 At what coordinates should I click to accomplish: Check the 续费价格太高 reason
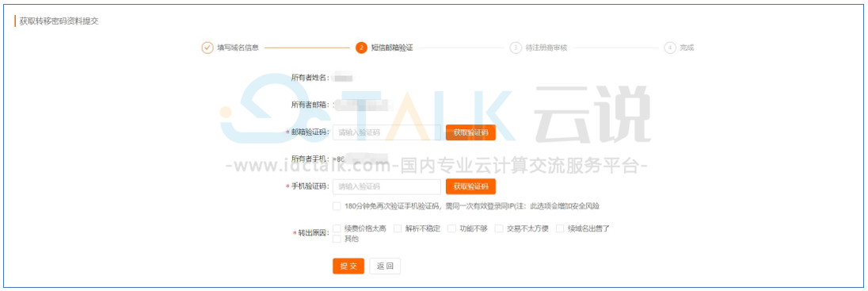pos(337,228)
